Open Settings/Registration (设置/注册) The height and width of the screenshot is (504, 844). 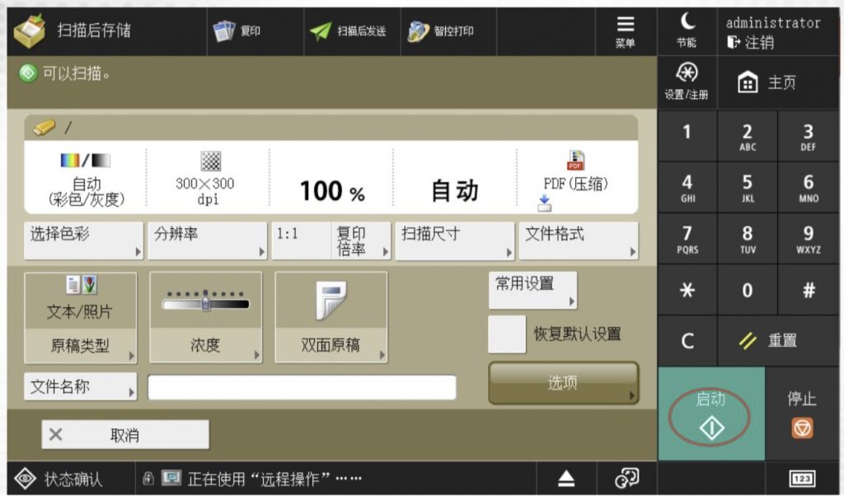tap(687, 82)
